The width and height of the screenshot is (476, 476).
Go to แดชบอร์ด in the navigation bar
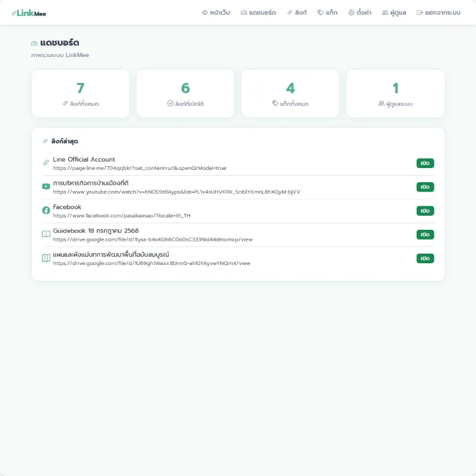point(259,12)
